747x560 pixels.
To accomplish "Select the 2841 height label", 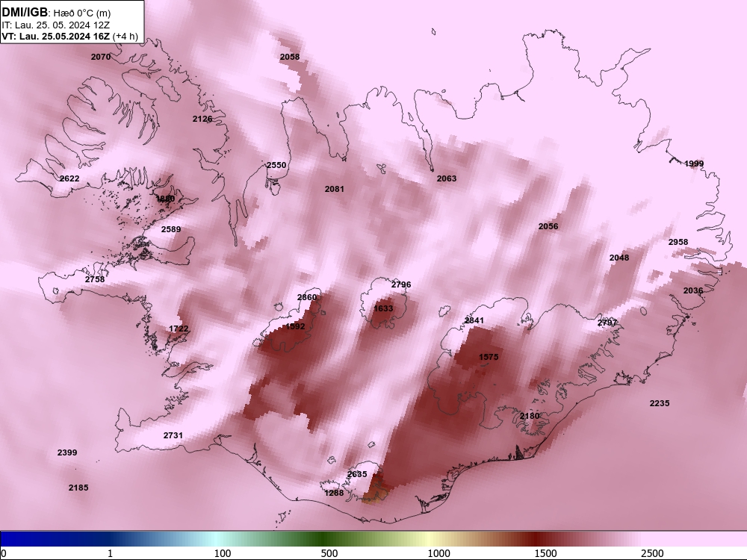I will click(474, 320).
